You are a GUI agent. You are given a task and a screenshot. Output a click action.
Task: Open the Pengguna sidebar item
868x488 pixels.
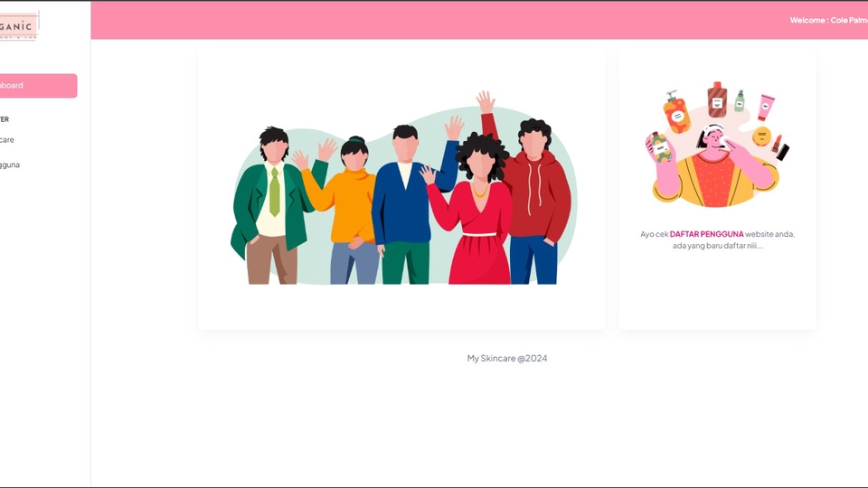pyautogui.click(x=11, y=165)
